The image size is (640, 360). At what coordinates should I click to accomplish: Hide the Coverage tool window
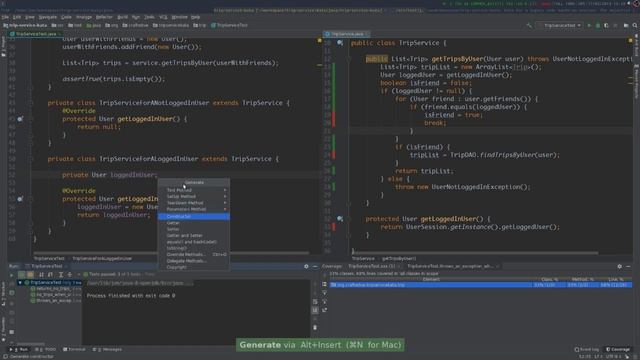pyautogui.click(x=629, y=267)
